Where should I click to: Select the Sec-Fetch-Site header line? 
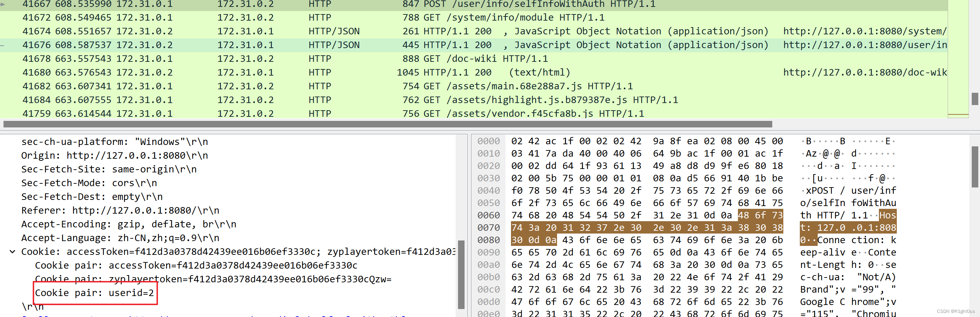[109, 169]
